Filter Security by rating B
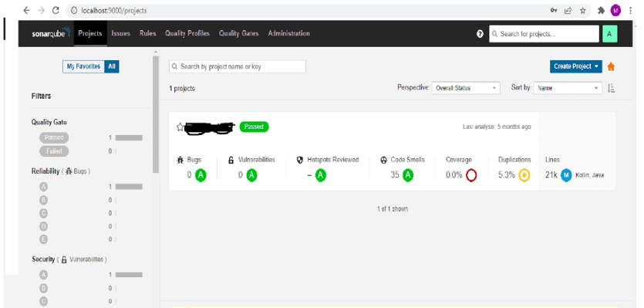This screenshot has width=644, height=308. (43, 288)
